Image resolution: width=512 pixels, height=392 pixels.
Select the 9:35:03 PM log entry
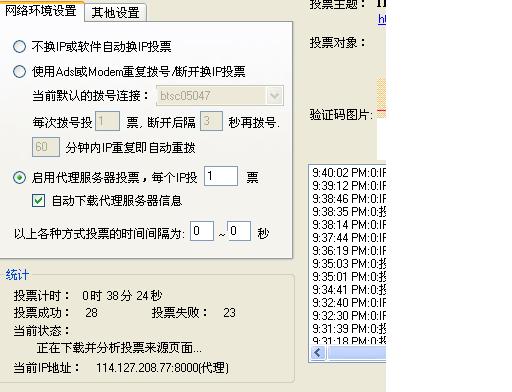pyautogui.click(x=349, y=264)
